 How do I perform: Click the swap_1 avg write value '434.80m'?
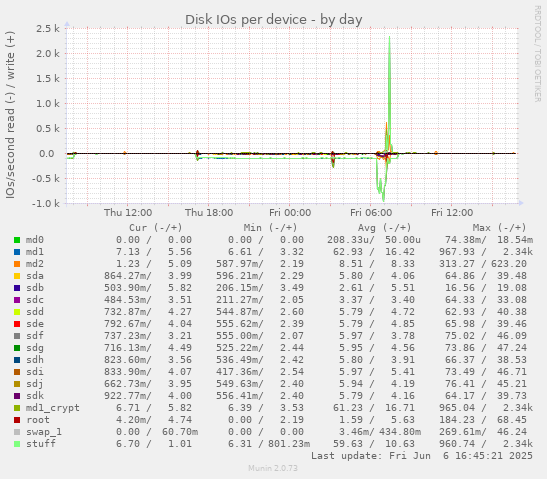coord(400,432)
